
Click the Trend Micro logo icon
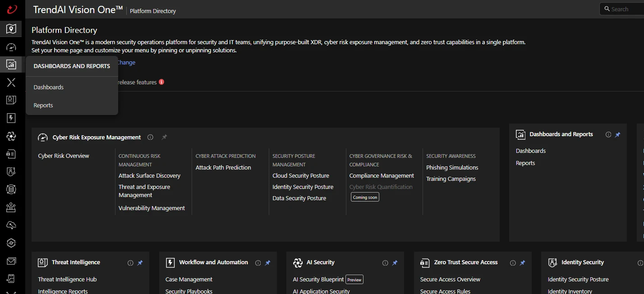11,9
